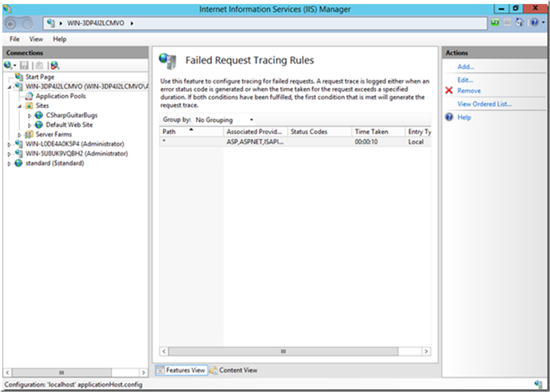Image resolution: width=550 pixels, height=392 pixels.
Task: Click the Sites folder icon
Action: click(29, 106)
